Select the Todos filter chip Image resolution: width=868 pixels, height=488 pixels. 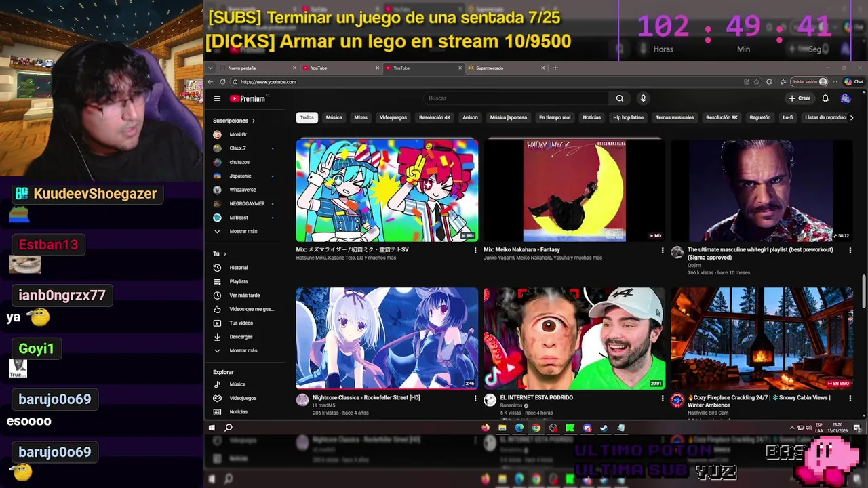pyautogui.click(x=307, y=117)
